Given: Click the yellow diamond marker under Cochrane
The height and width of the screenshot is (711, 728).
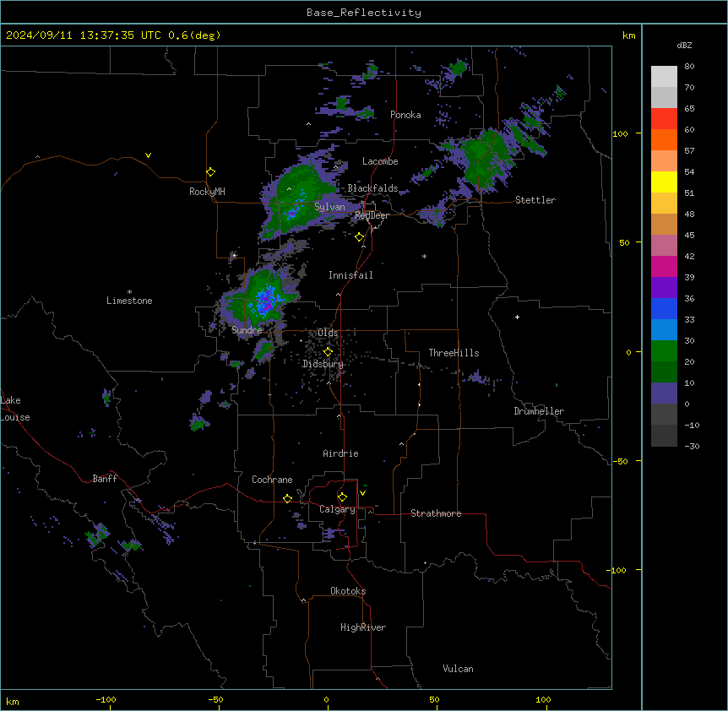Looking at the screenshot, I should (287, 498).
